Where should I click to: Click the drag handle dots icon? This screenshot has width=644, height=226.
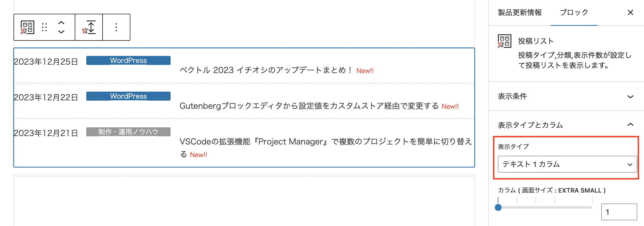[44, 27]
